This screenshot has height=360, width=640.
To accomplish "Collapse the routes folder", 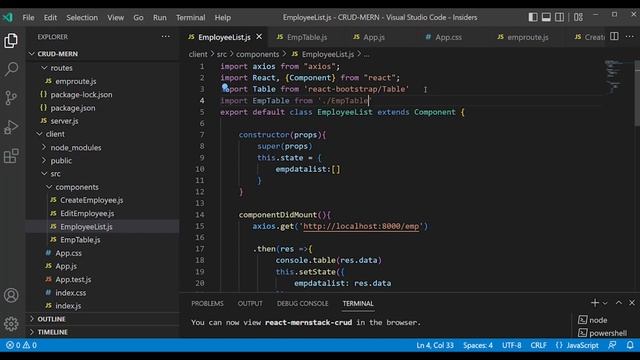I will click(44, 68).
